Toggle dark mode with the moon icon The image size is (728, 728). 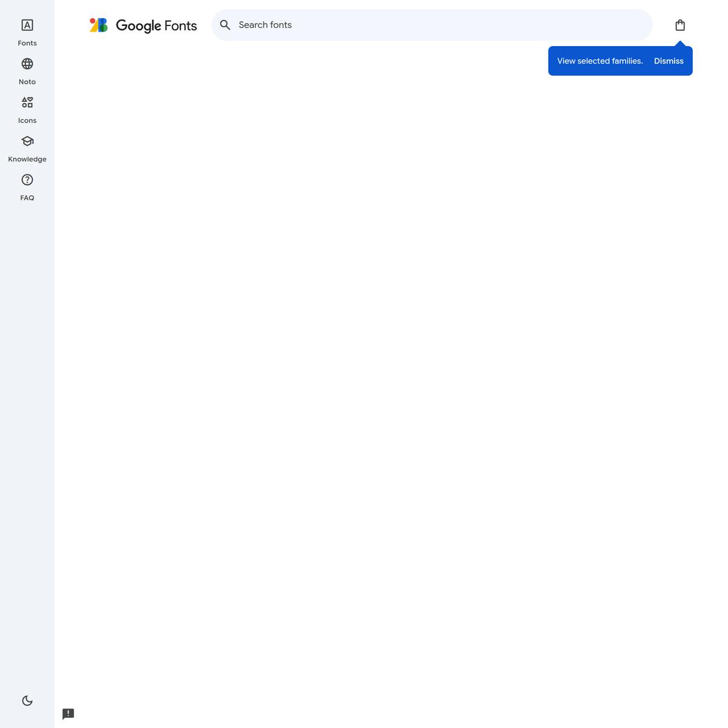[27, 701]
